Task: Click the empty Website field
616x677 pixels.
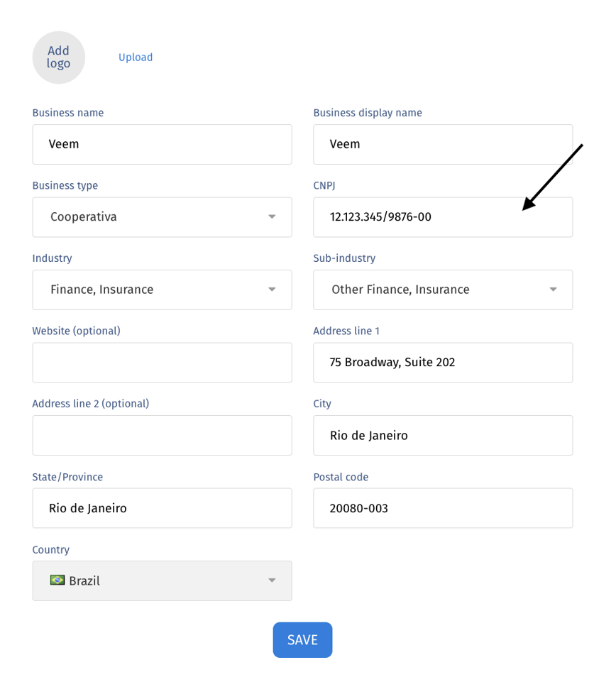Action: click(x=162, y=363)
